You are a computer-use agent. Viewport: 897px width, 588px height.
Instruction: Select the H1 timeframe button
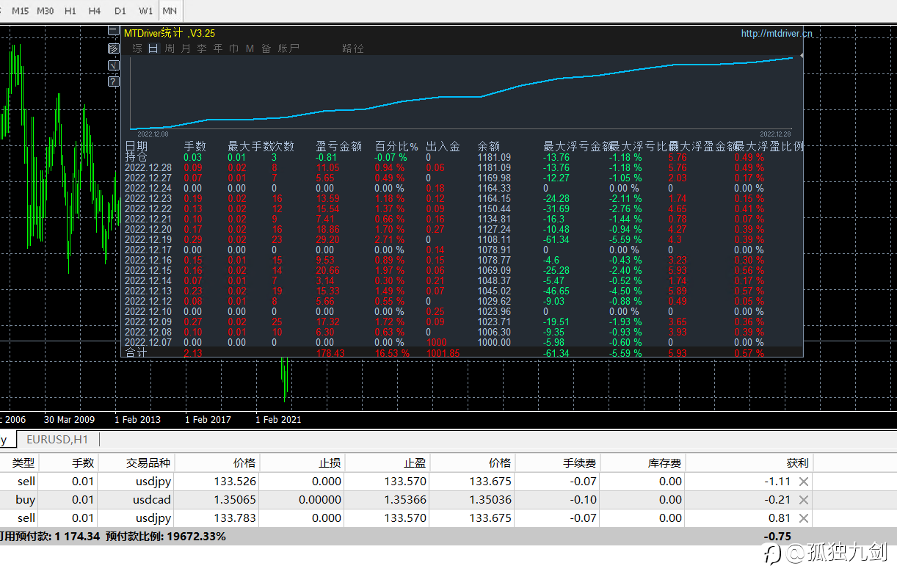pos(70,11)
